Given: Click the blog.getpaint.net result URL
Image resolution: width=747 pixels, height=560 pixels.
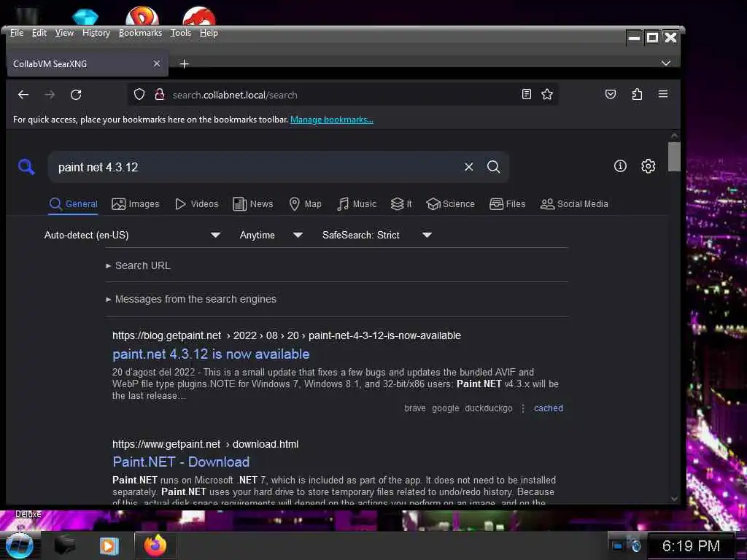Looking at the screenshot, I should point(286,335).
